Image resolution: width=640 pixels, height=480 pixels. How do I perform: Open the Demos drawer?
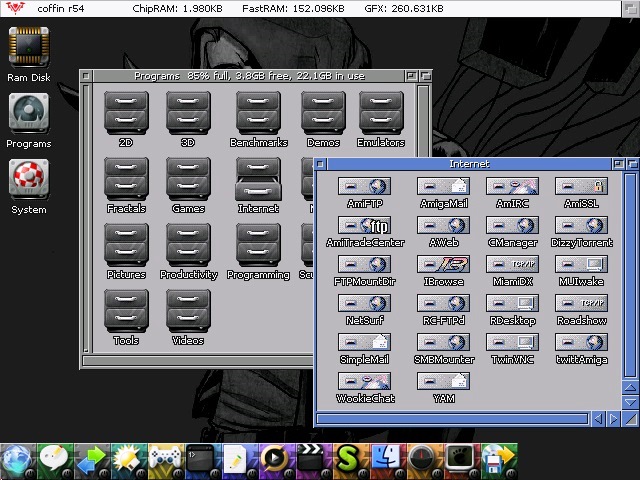click(x=323, y=113)
